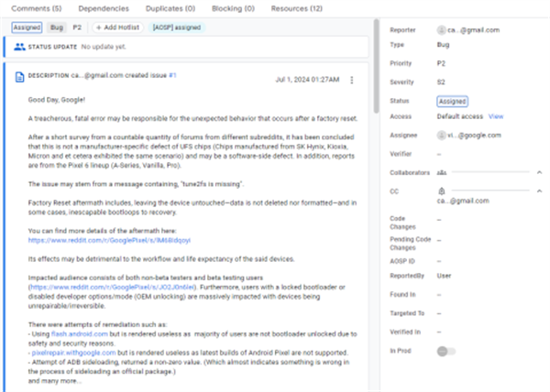Click the reporter email ca...@gmail.com
Viewport: 550px width, 392px height.
click(x=473, y=30)
